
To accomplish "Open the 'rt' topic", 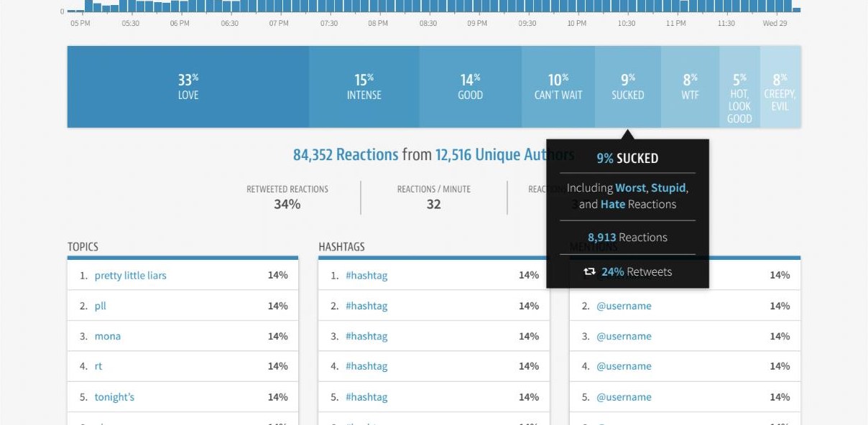I will click(98, 366).
